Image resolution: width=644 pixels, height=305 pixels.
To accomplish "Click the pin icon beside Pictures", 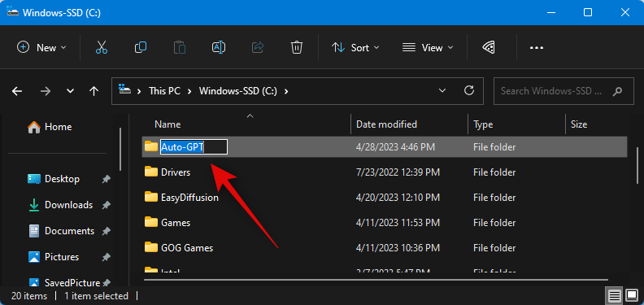I will [x=106, y=257].
